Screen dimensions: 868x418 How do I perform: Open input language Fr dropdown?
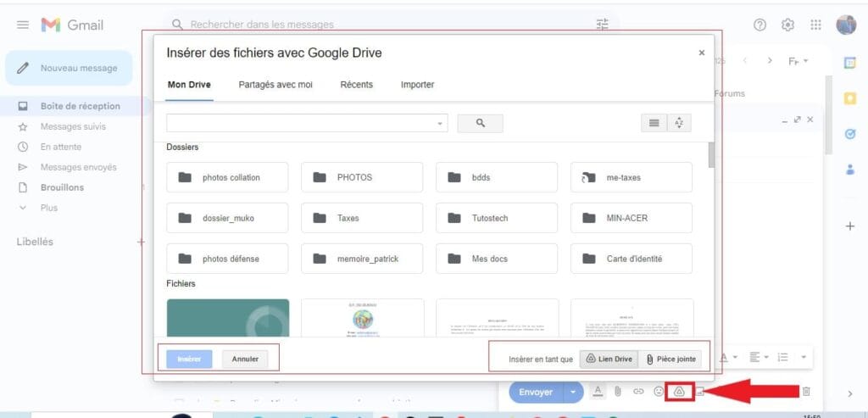click(x=798, y=60)
